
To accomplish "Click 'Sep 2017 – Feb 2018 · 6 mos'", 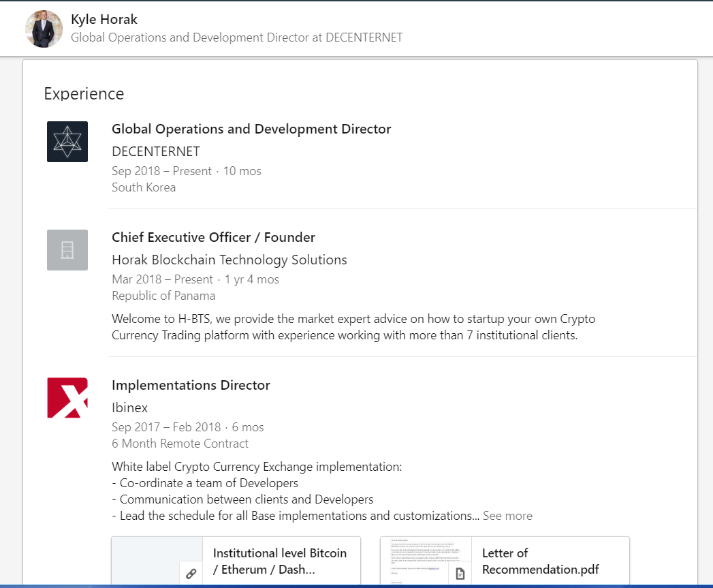I will coord(188,427).
